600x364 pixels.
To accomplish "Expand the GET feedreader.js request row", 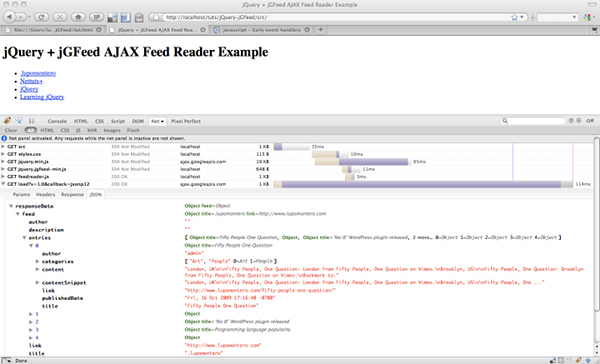I will pyautogui.click(x=3, y=176).
